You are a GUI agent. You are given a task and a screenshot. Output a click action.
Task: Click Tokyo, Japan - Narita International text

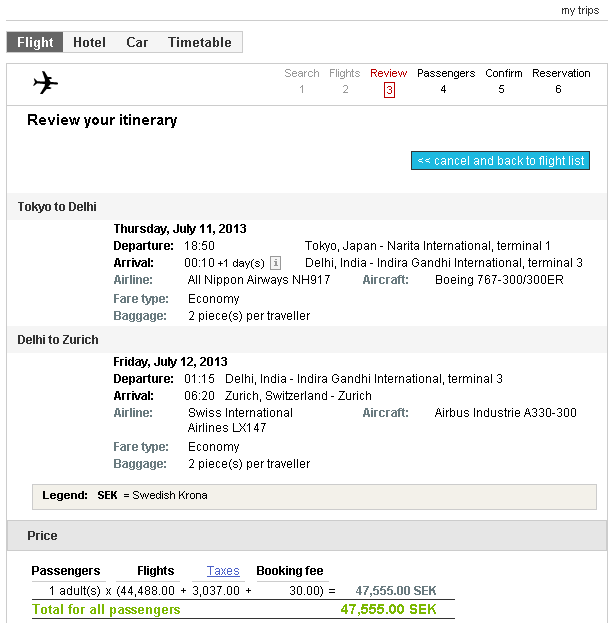[427, 246]
